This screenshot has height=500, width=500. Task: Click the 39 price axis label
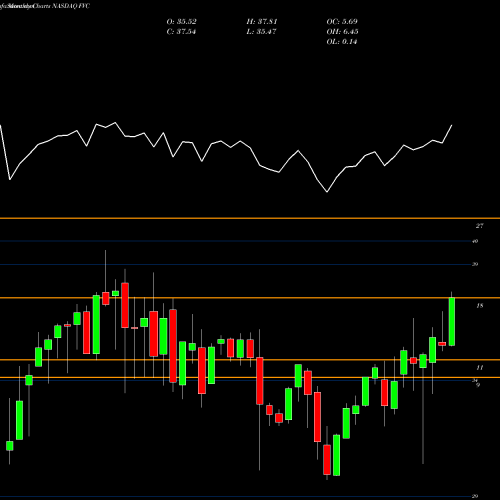[x=475, y=264]
